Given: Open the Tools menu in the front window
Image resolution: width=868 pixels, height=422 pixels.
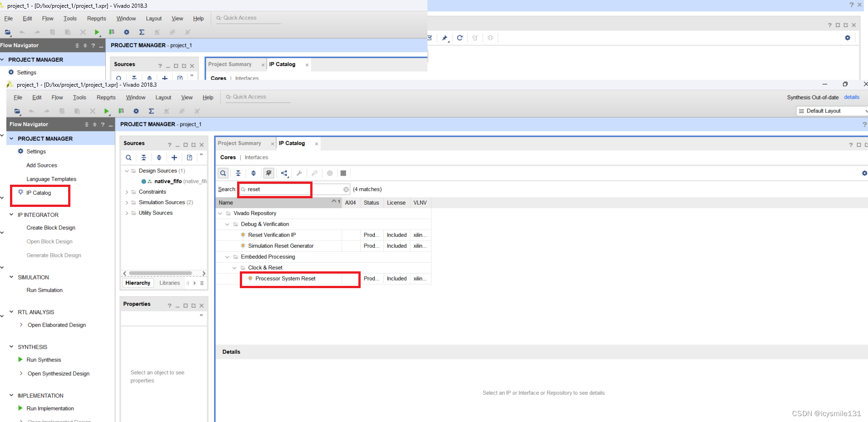Looking at the screenshot, I should [x=79, y=97].
